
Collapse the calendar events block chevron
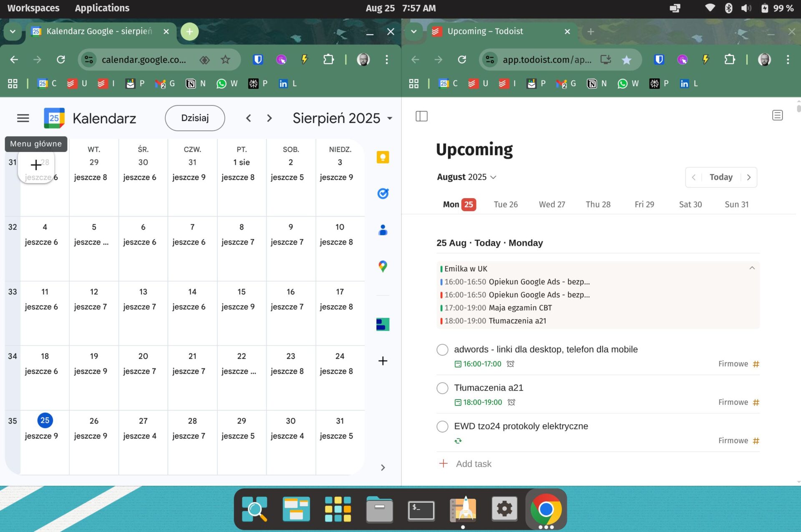tap(752, 268)
